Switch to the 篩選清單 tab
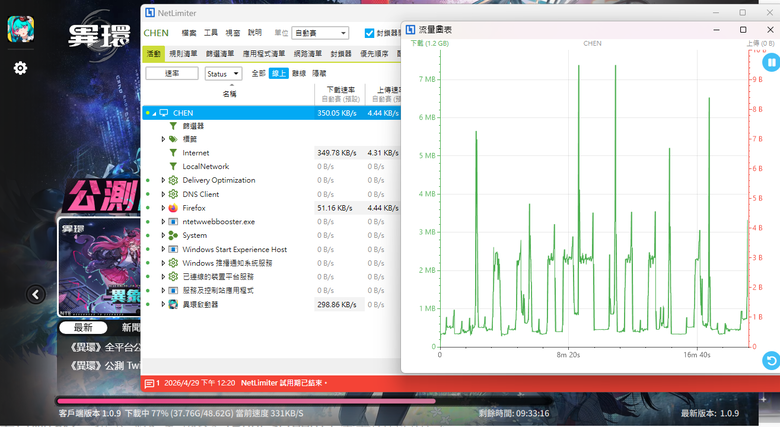 220,53
